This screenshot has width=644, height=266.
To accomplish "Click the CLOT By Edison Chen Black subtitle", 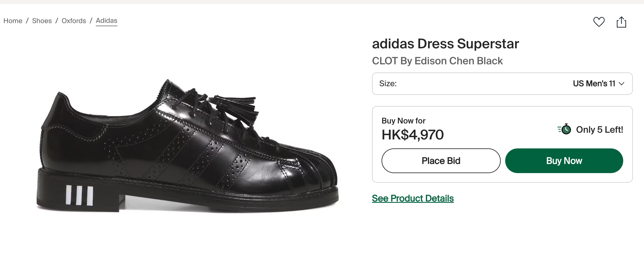I will click(x=437, y=61).
